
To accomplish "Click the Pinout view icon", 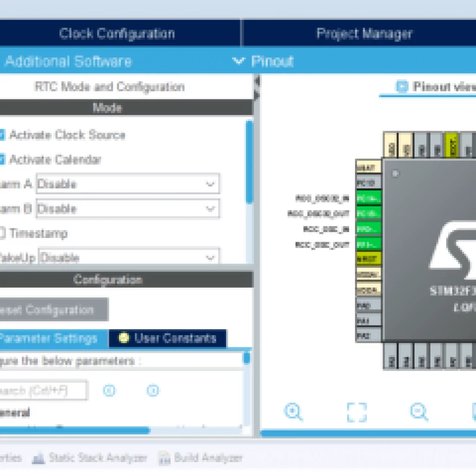I will [402, 86].
